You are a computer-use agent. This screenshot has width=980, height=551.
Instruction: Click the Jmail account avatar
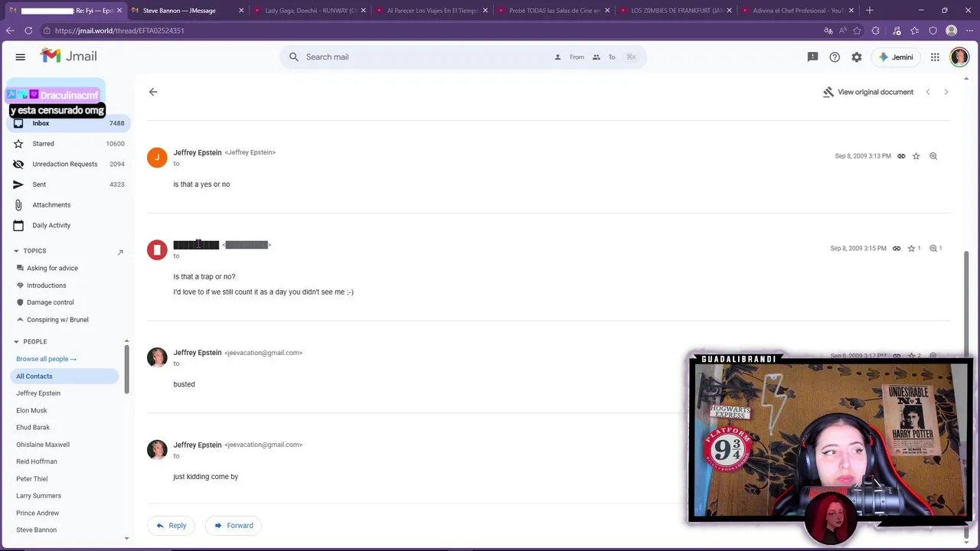coord(959,57)
